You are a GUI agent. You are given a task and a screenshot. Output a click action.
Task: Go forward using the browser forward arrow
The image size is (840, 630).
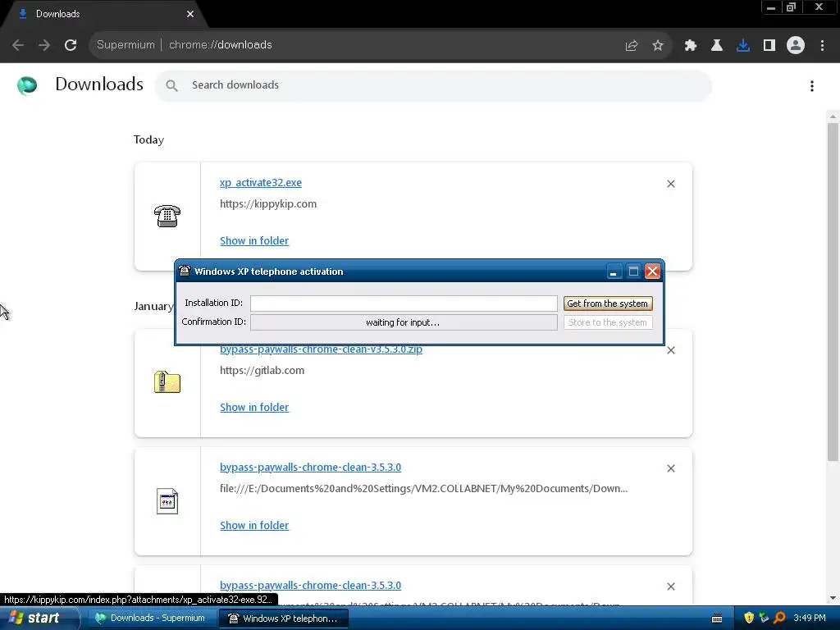44,45
